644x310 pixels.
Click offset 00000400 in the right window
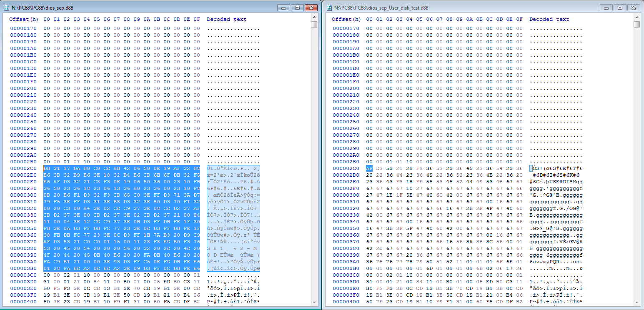(x=346, y=302)
